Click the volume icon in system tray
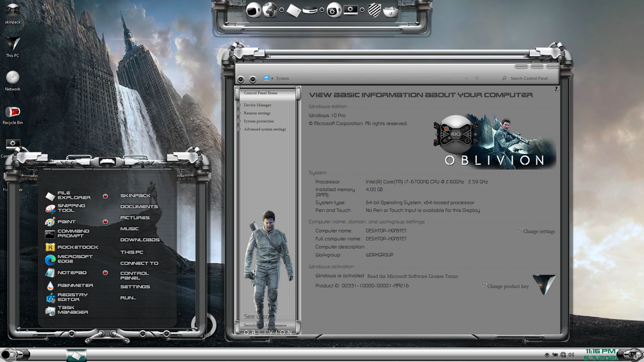 click(x=571, y=354)
